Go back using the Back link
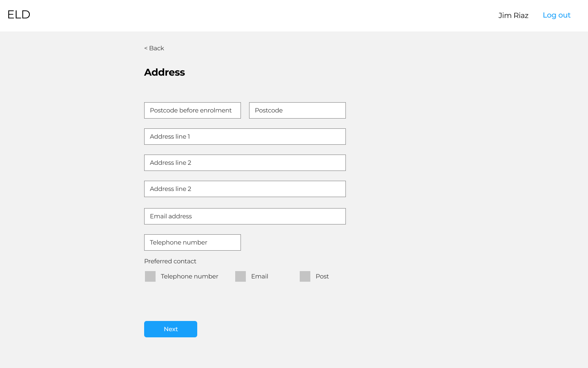 coord(154,48)
